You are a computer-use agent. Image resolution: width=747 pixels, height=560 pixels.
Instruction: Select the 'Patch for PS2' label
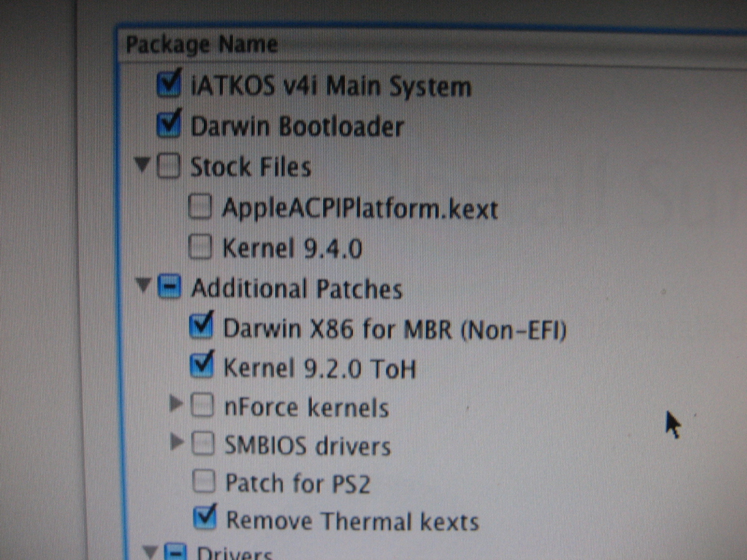click(298, 483)
